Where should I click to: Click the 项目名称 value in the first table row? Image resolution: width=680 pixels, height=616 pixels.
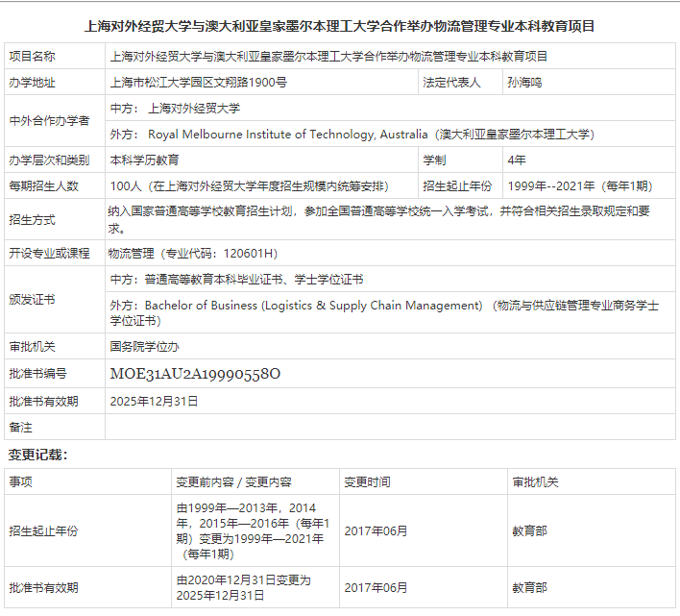point(328,57)
